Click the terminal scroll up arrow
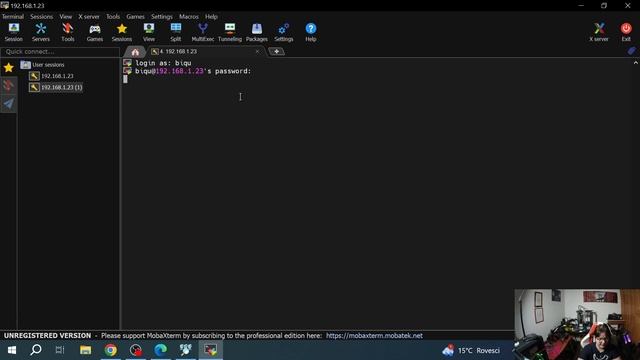640x360 pixels. [636, 63]
